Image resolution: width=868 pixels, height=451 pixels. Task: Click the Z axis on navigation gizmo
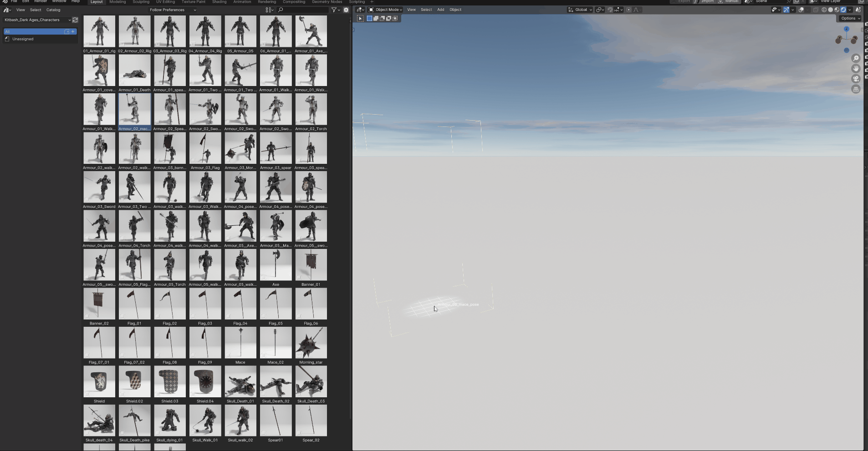[847, 29]
